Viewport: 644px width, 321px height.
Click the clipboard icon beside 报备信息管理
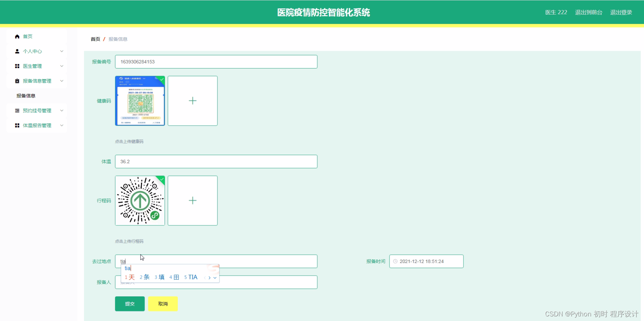(x=17, y=81)
